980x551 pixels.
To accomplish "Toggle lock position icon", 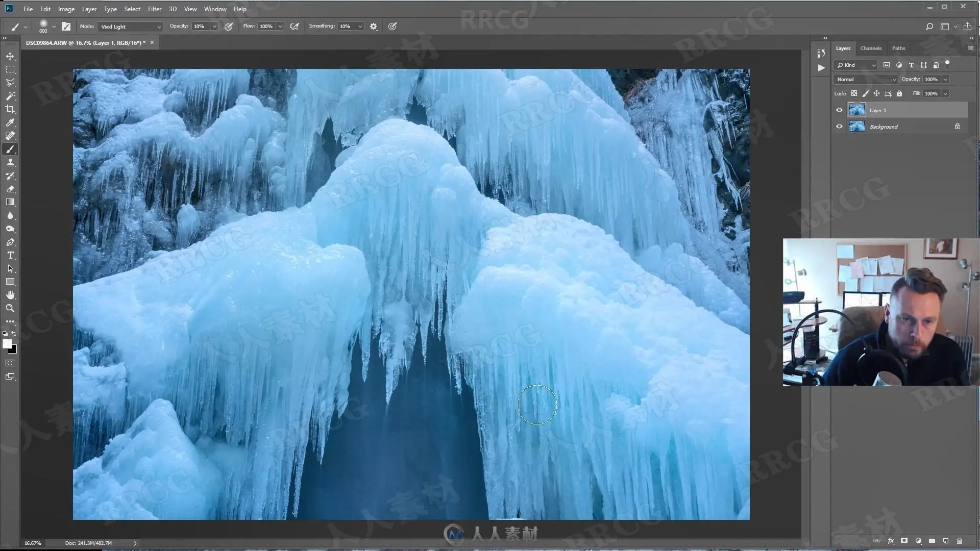I will point(876,93).
